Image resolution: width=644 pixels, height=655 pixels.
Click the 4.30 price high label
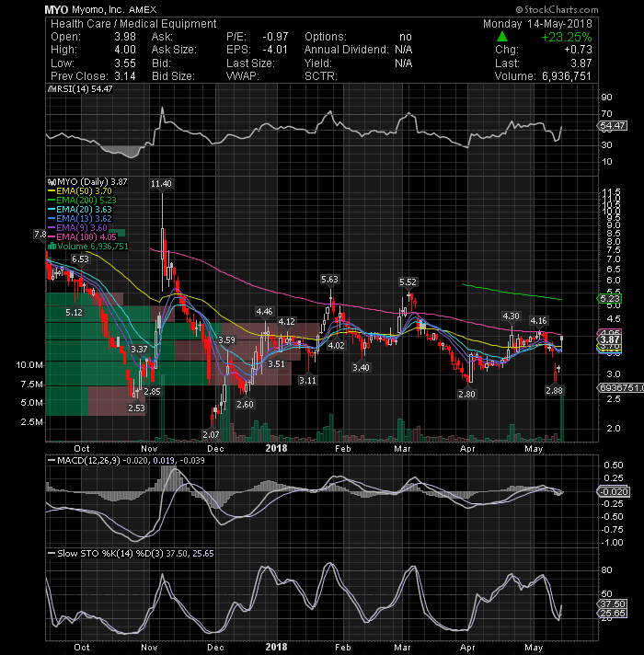512,316
